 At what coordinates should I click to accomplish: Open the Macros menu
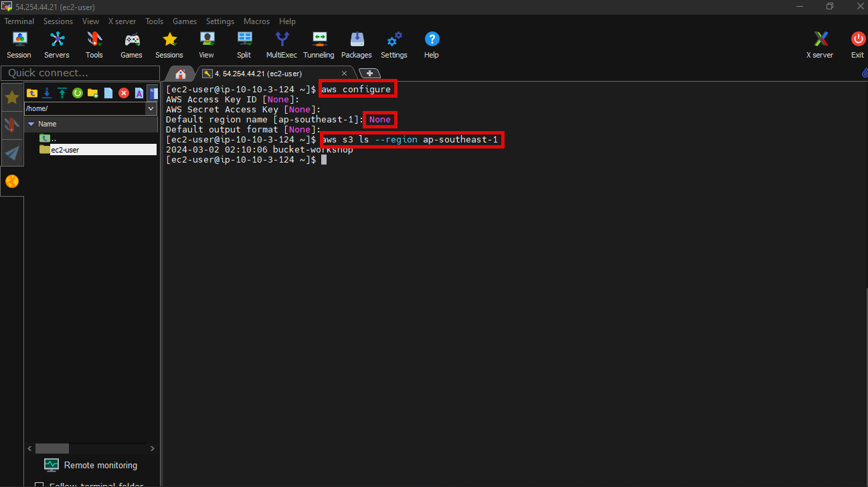coord(257,21)
